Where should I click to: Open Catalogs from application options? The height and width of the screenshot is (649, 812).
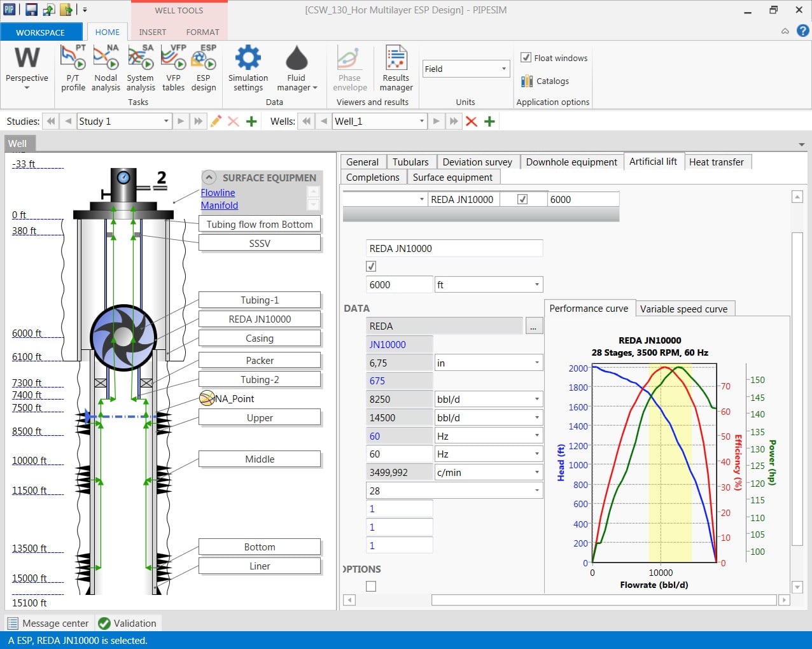tap(545, 81)
